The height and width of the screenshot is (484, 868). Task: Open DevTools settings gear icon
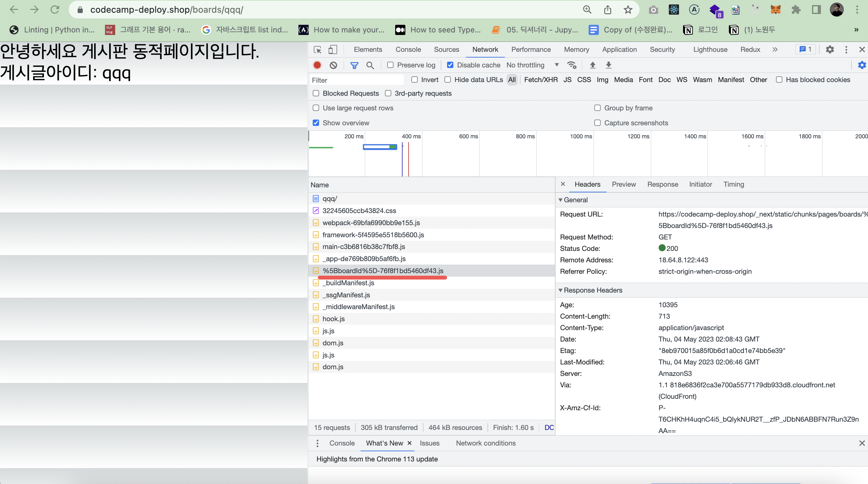pyautogui.click(x=829, y=50)
